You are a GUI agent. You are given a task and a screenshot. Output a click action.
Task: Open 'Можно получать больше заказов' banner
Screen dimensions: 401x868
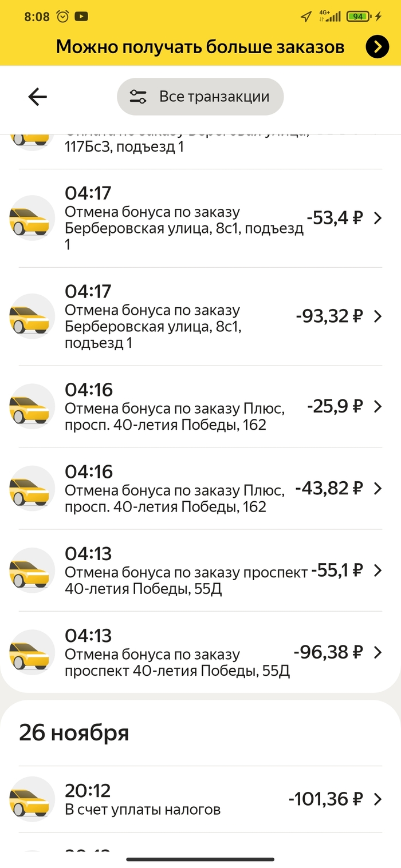[200, 47]
